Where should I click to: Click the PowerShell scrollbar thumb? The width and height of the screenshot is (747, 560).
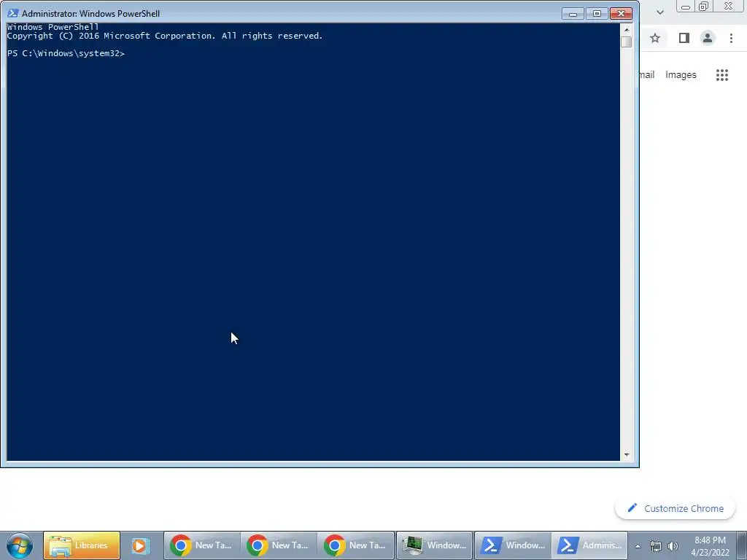tap(627, 42)
